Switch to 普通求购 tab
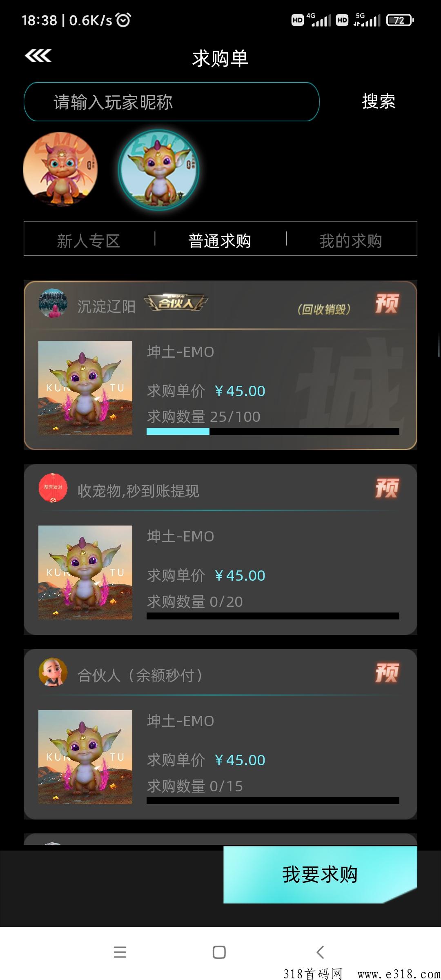This screenshot has width=441, height=980. (x=220, y=241)
